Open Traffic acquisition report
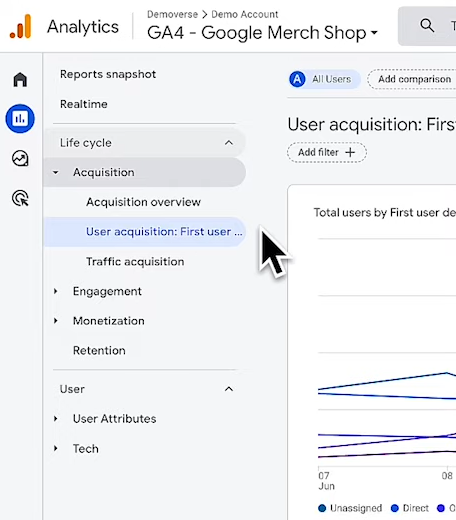Screen dimensions: 456x520 [x=135, y=262]
